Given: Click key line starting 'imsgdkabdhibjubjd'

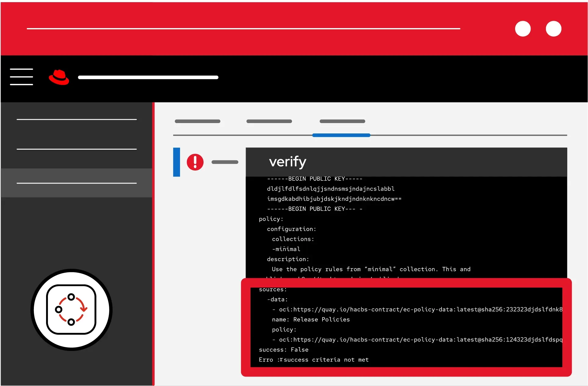Looking at the screenshot, I should click(334, 199).
